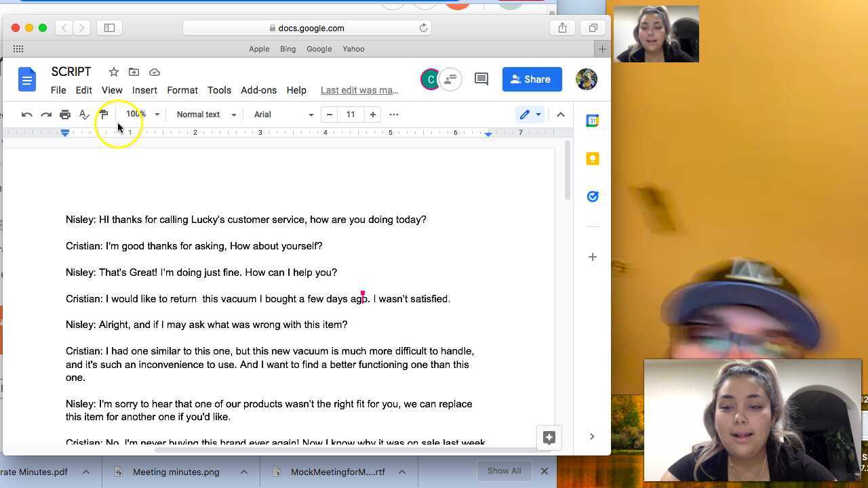This screenshot has height=488, width=868.
Task: Click the Explore button at bottom right
Action: click(549, 438)
